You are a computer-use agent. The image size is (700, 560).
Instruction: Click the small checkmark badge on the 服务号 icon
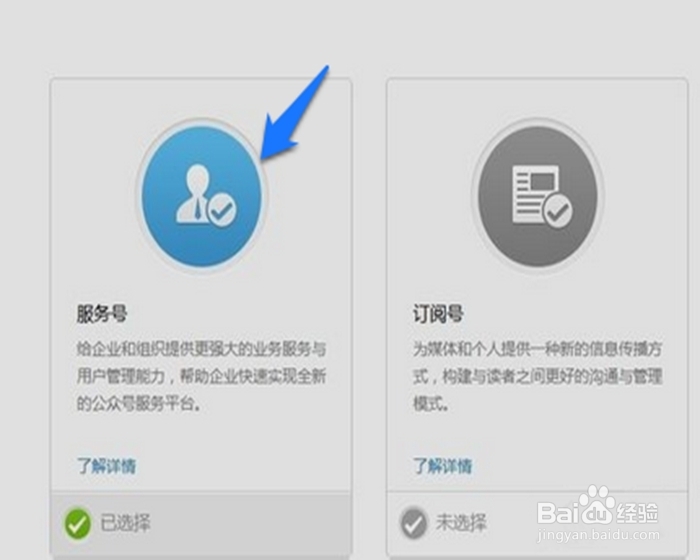click(x=222, y=209)
